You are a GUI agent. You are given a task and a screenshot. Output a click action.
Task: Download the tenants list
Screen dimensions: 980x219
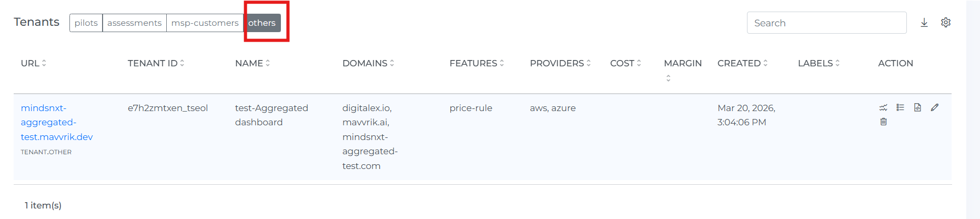(x=924, y=23)
